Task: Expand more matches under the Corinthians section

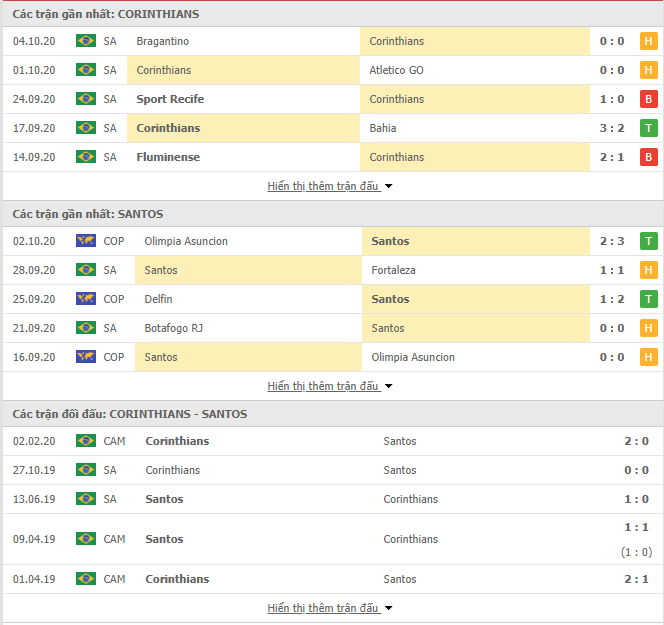Action: coord(330,186)
